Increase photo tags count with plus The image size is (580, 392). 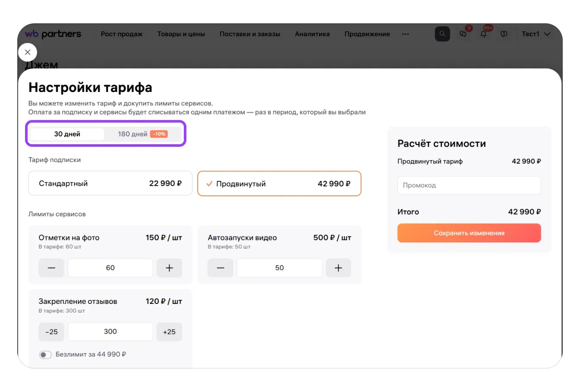pyautogui.click(x=169, y=268)
